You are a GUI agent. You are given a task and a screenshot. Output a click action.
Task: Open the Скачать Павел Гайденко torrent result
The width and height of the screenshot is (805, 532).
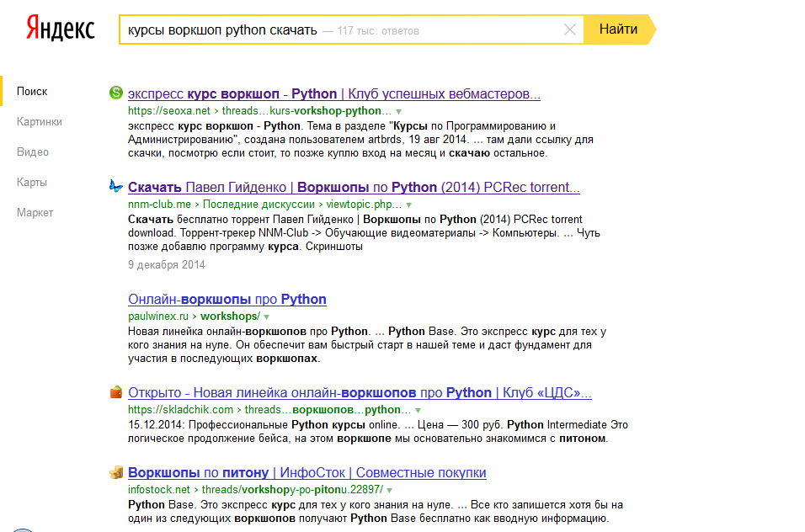tap(354, 187)
